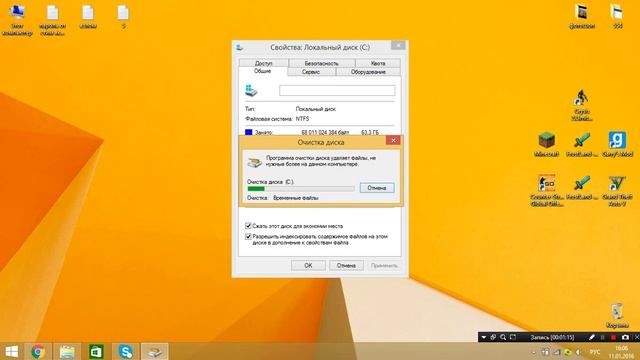
Task: Click the disk cleanup broom icon
Action: pos(254,162)
